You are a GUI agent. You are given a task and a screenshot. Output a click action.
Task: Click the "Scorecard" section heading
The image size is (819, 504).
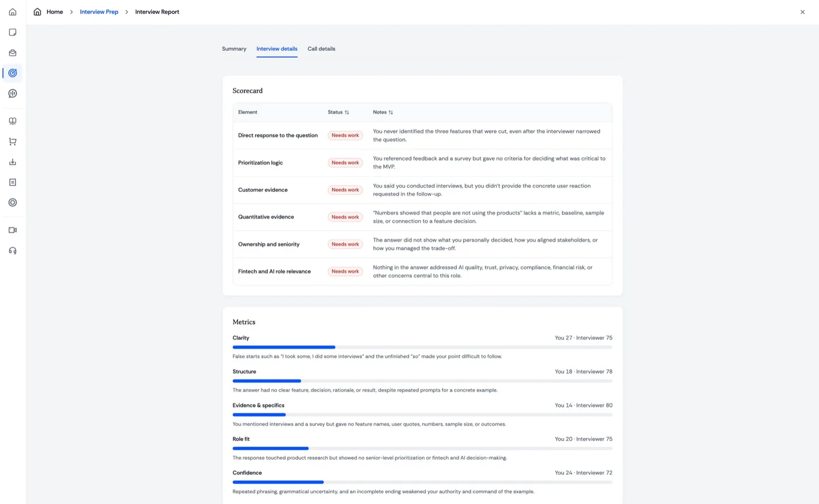(247, 91)
